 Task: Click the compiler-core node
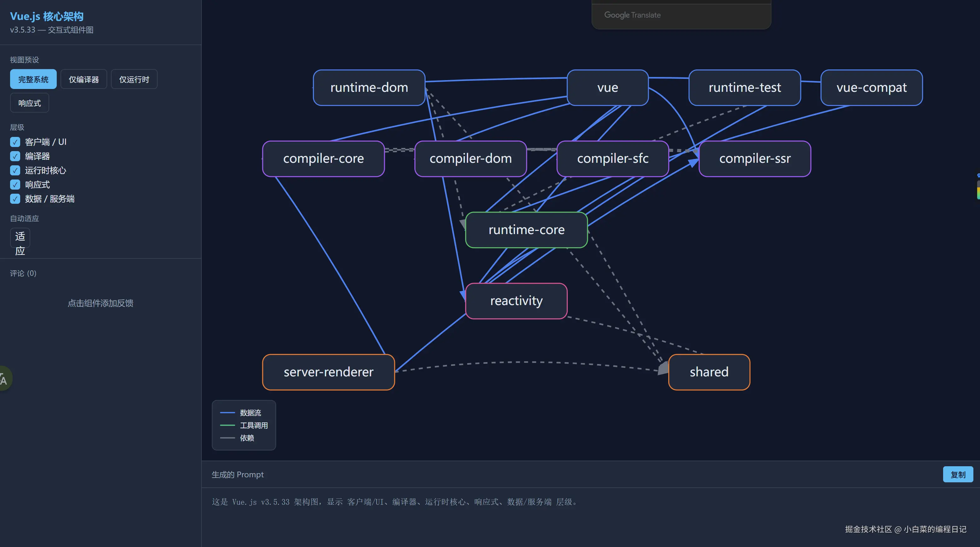pos(323,159)
